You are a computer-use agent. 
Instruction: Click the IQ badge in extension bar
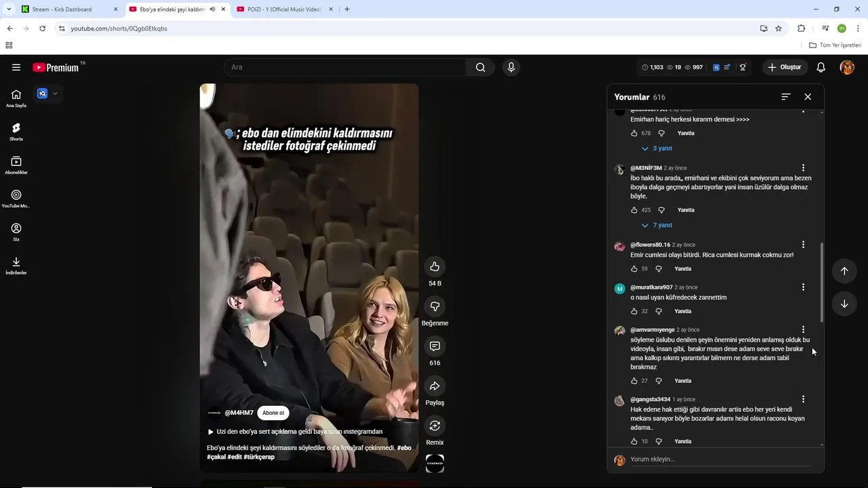[716, 67]
